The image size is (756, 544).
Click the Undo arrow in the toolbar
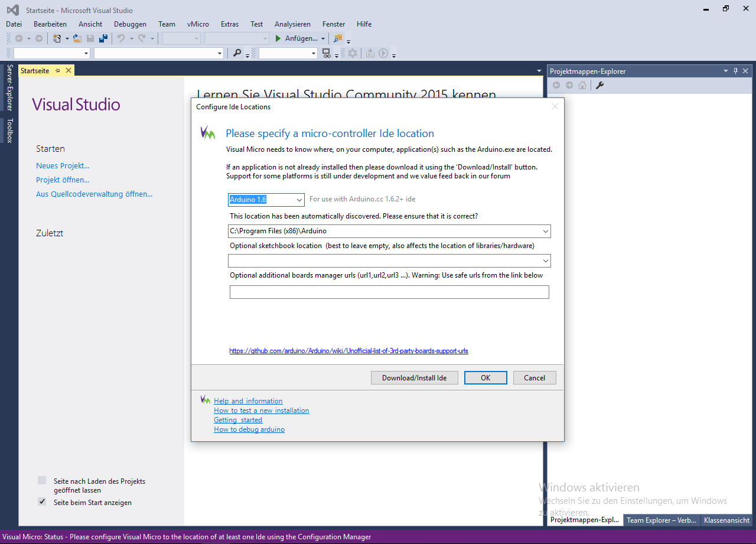[x=121, y=38]
